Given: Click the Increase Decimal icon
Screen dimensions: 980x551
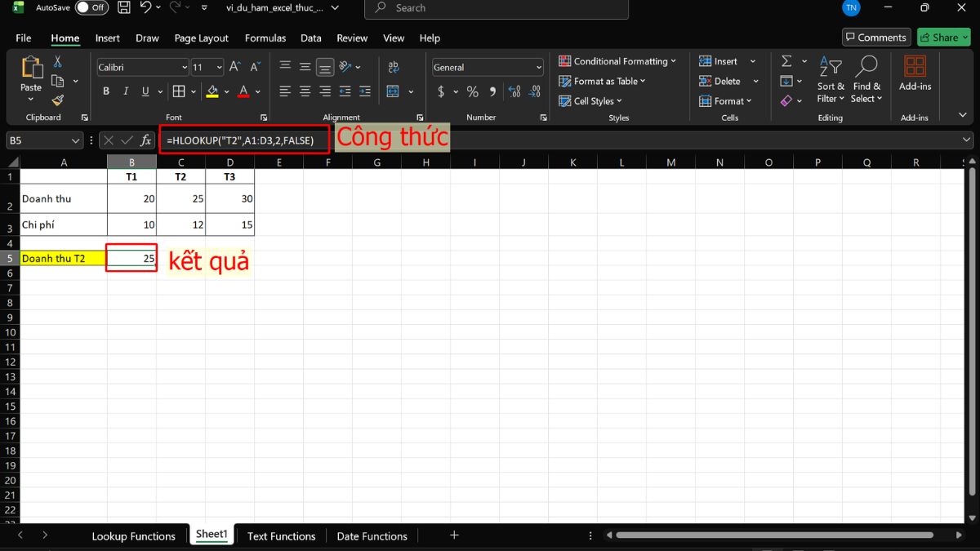Looking at the screenshot, I should [x=514, y=91].
